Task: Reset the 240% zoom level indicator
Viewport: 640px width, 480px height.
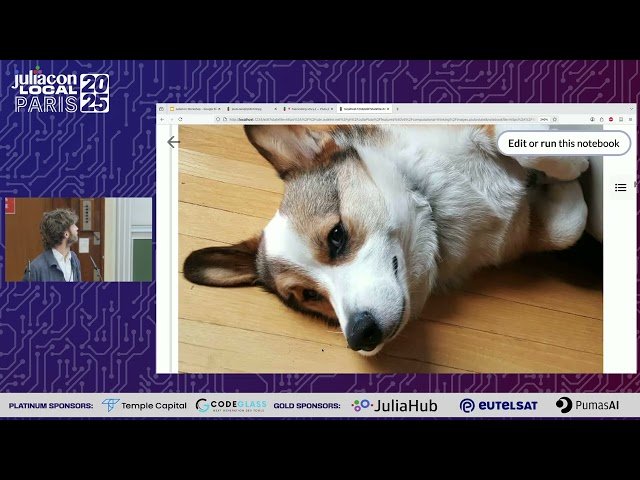Action: click(543, 119)
